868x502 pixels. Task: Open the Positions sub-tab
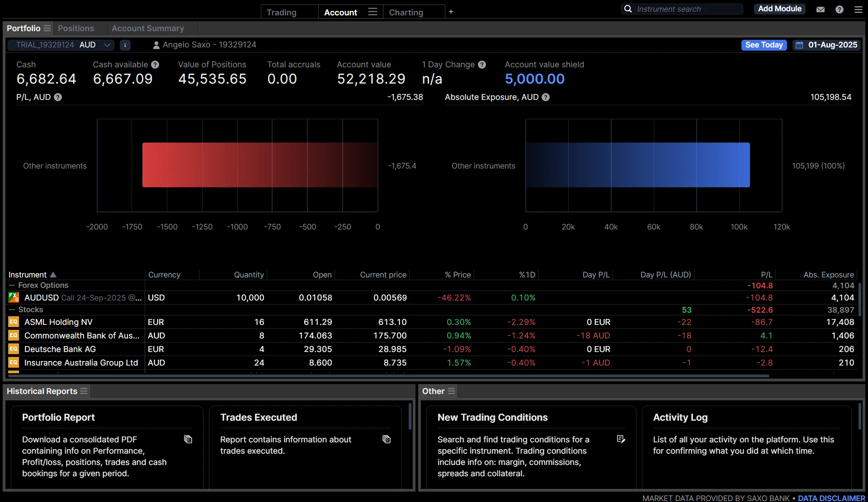coord(76,28)
